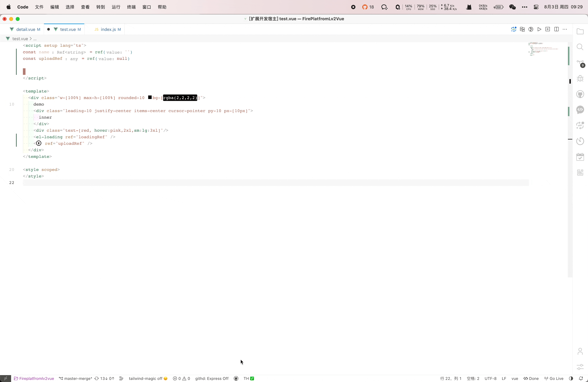Split the editor using the split icon
Viewport: 588px width, 382px height.
556,29
